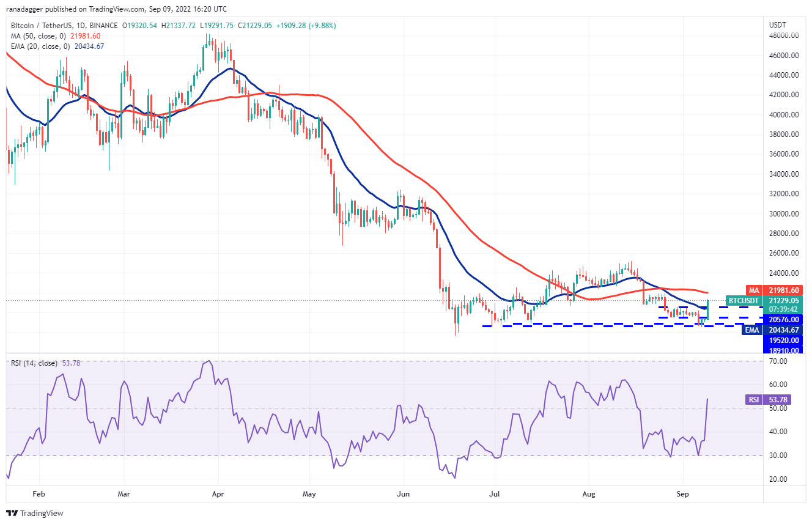Click the Apr label on the time axis

tap(218, 493)
